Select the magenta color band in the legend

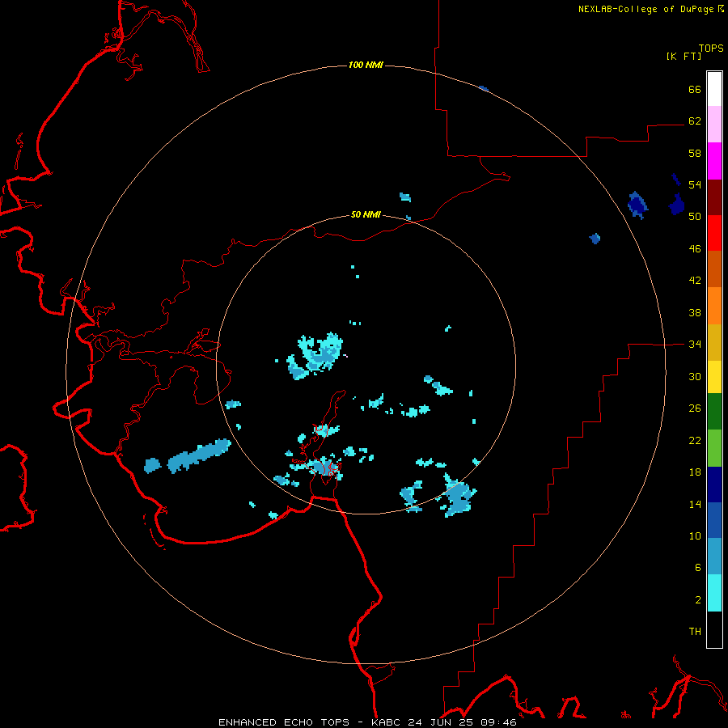point(714,161)
